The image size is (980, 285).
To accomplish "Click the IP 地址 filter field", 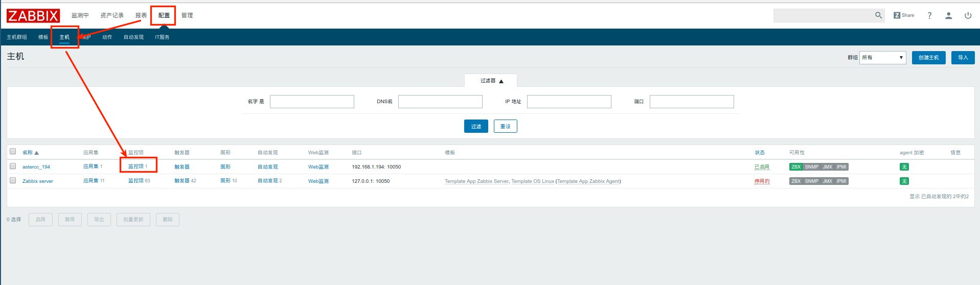I will click(x=568, y=102).
